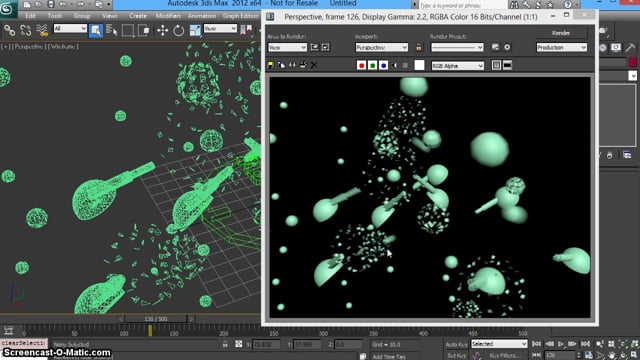Toggle the blue channel display
The height and width of the screenshot is (360, 640).
tap(383, 65)
